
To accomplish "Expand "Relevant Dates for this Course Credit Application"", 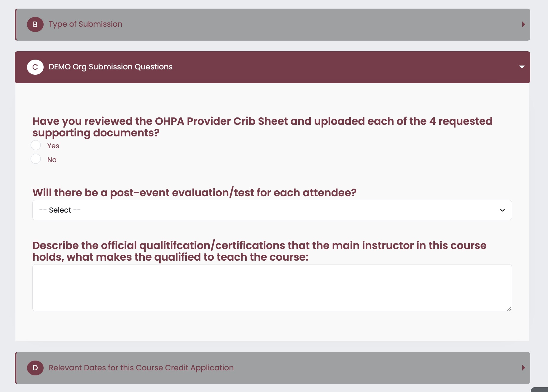I will coord(141,368).
